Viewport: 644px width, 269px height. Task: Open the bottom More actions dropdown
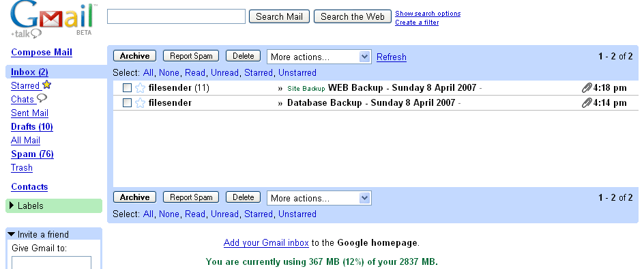click(x=319, y=198)
